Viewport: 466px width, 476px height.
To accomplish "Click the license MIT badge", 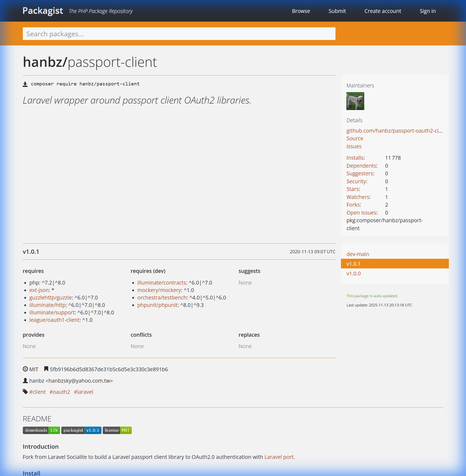I will pos(117,430).
